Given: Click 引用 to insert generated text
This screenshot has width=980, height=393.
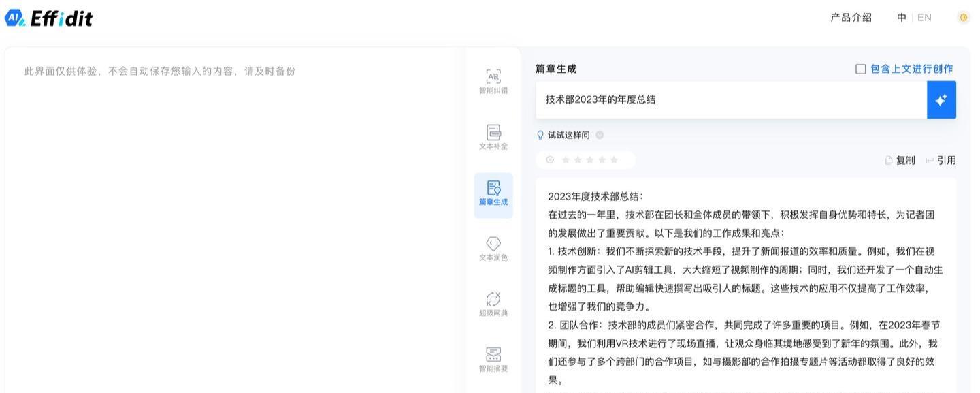Looking at the screenshot, I should point(941,160).
